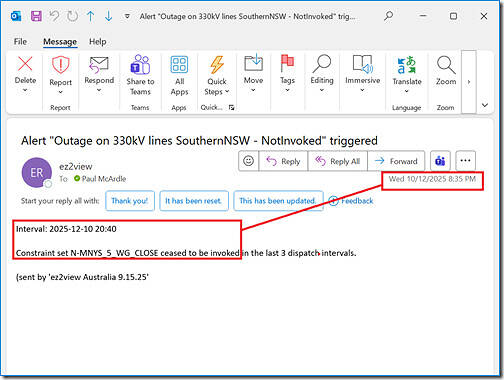504x380 pixels.
Task: Click the Tags flag icon
Action: coord(287,63)
